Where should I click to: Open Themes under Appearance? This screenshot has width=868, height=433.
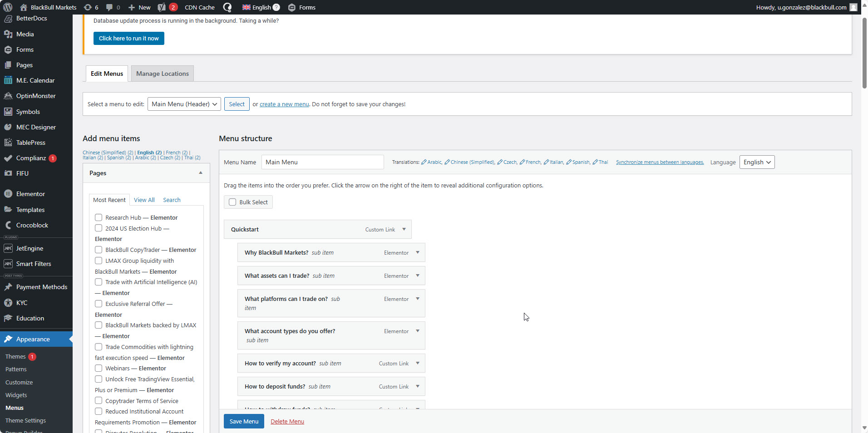(15, 356)
